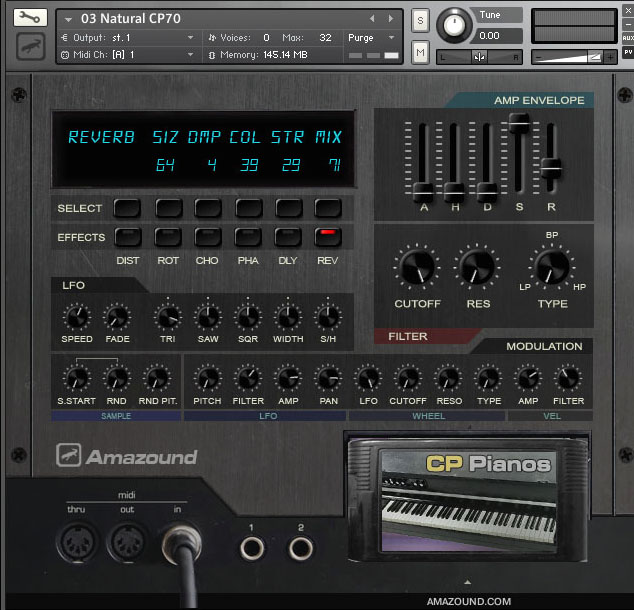Click the VEL FILTER knob
This screenshot has height=610, width=634.
click(x=568, y=378)
